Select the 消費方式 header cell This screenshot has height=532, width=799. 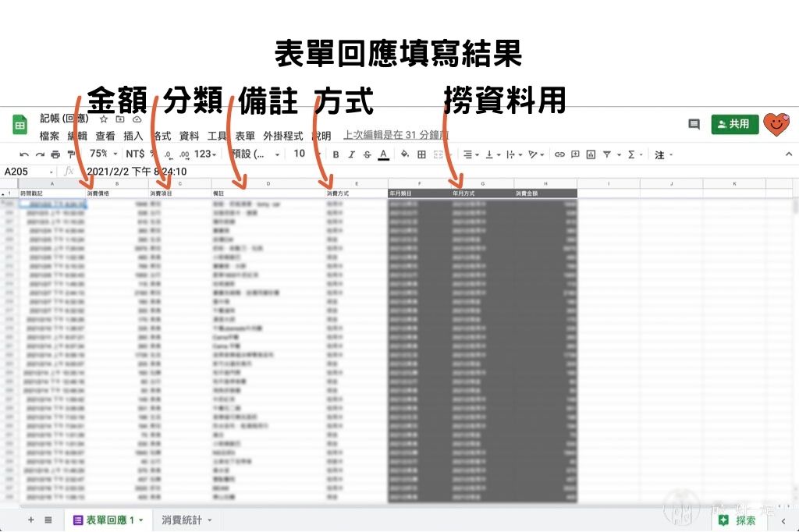[357, 193]
